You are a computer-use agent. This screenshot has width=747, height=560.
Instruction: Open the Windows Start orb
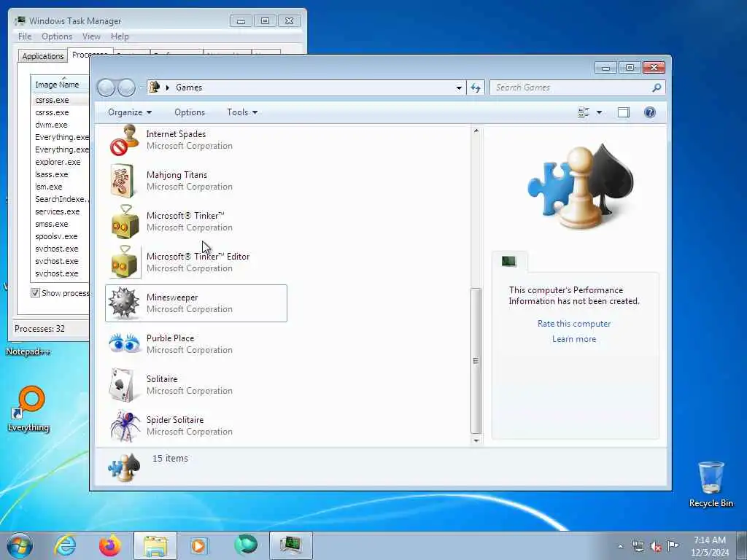coord(20,545)
